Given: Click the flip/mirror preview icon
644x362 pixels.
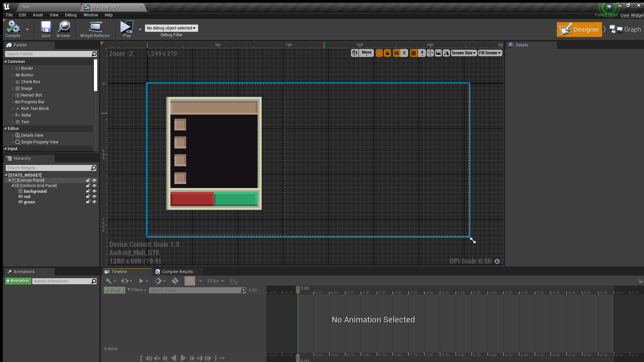Looking at the screenshot, I should click(x=446, y=53).
